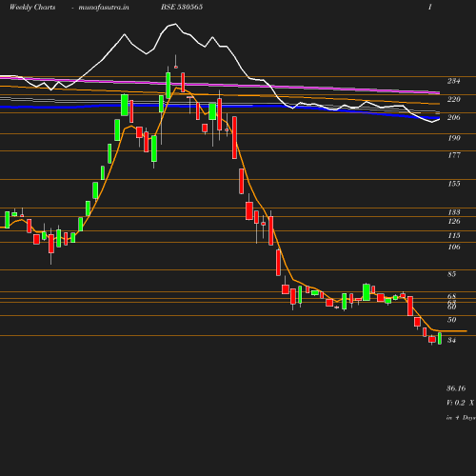Click the 155 price level label
Screen dimensions: 476x476
pyautogui.click(x=454, y=184)
